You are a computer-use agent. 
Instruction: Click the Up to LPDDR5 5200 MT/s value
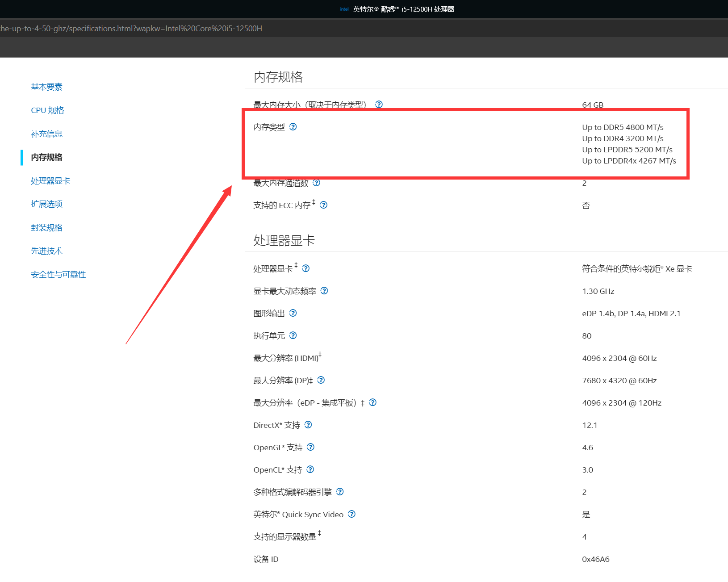[627, 150]
